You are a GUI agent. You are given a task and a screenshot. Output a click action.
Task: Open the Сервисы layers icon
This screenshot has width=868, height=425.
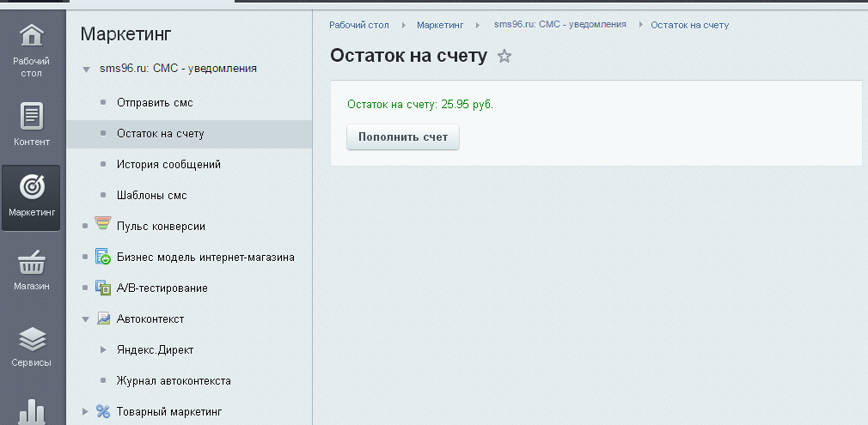tap(31, 340)
